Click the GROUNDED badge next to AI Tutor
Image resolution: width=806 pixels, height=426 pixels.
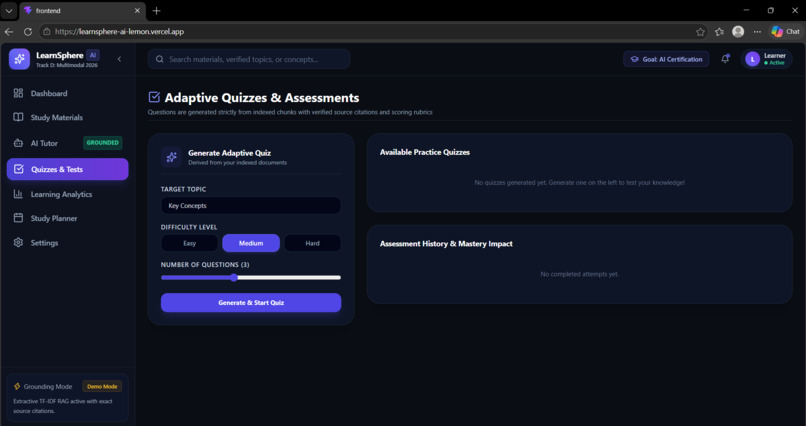click(x=102, y=143)
